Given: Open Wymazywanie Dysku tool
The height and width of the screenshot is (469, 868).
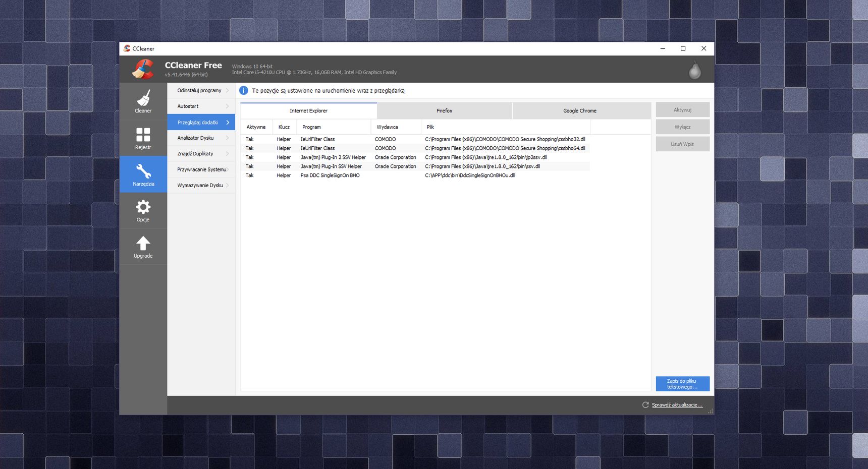Looking at the screenshot, I should click(x=201, y=185).
